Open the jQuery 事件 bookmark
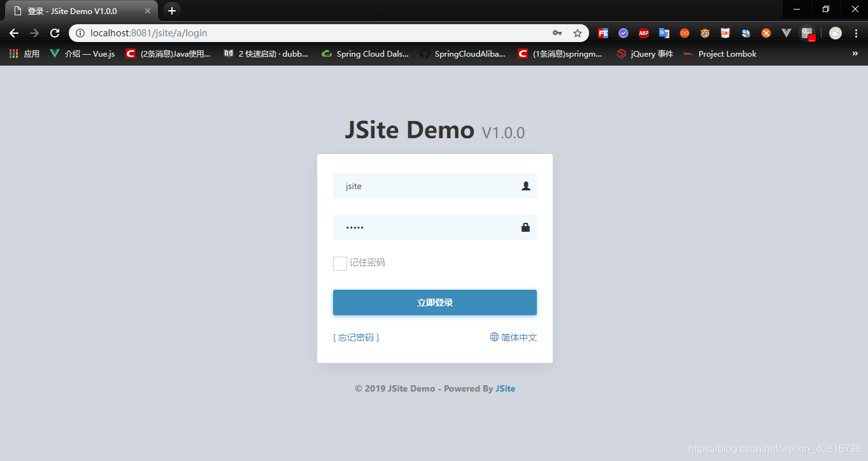This screenshot has width=868, height=461. click(x=645, y=54)
